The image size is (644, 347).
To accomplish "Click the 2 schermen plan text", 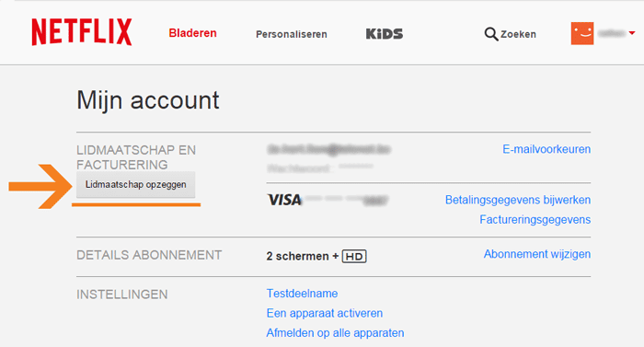I will coord(297,256).
